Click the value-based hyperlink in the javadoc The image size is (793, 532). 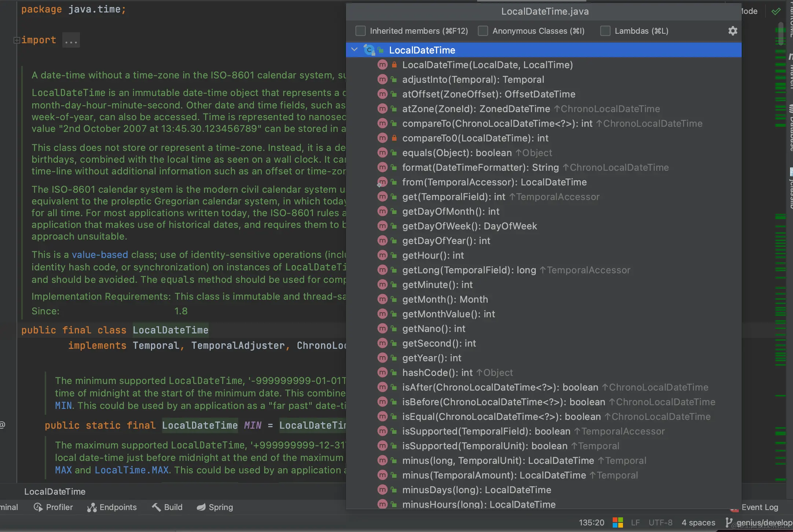[x=99, y=254]
